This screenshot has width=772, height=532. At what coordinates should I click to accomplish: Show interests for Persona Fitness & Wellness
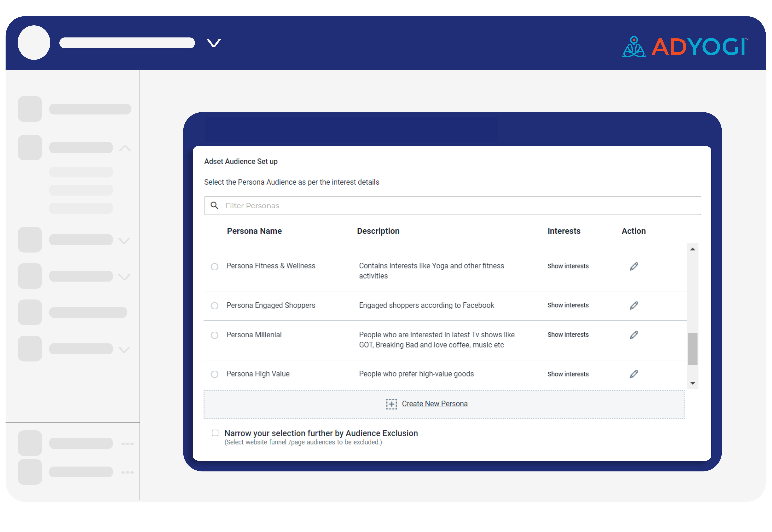coord(568,266)
